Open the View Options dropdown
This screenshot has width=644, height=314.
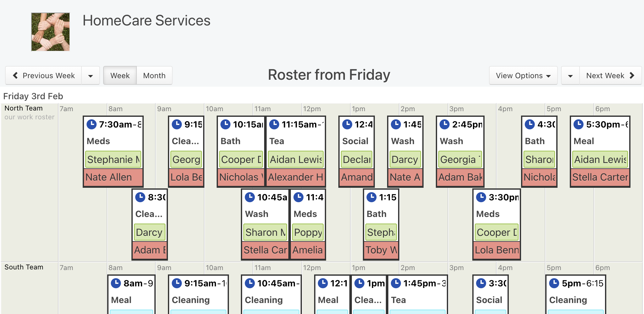[523, 75]
